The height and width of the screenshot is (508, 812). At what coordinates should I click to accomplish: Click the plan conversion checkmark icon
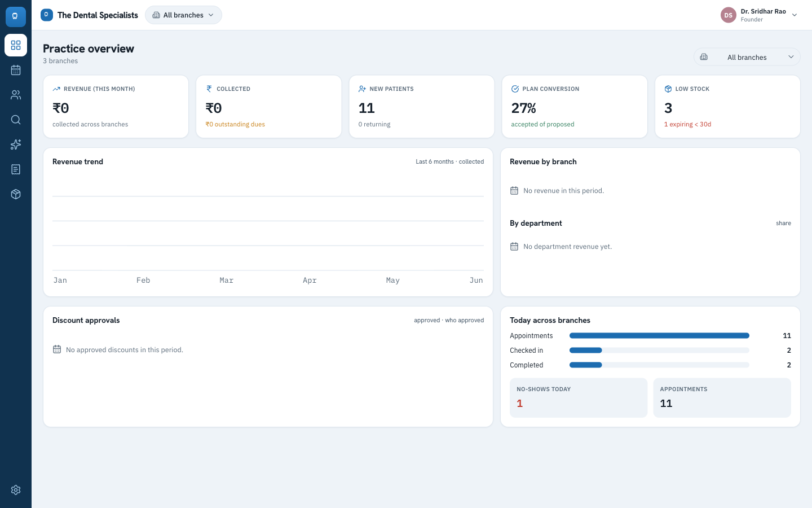(515, 89)
